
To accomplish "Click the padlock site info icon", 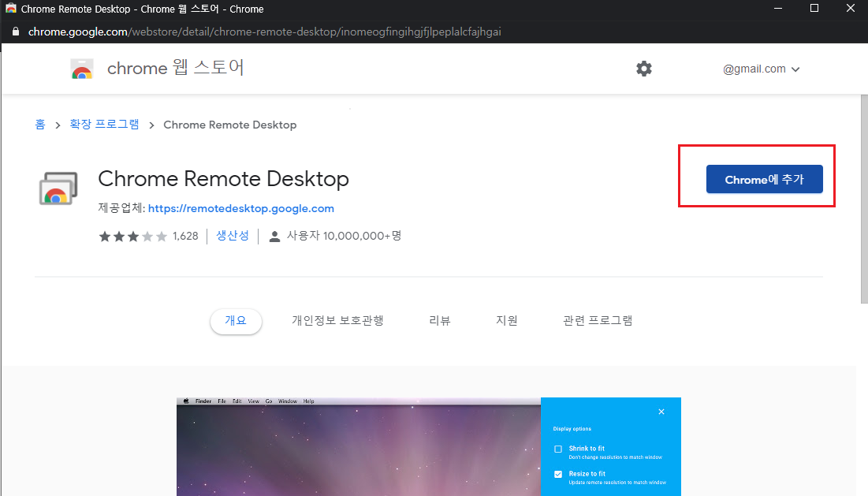I will (x=16, y=32).
